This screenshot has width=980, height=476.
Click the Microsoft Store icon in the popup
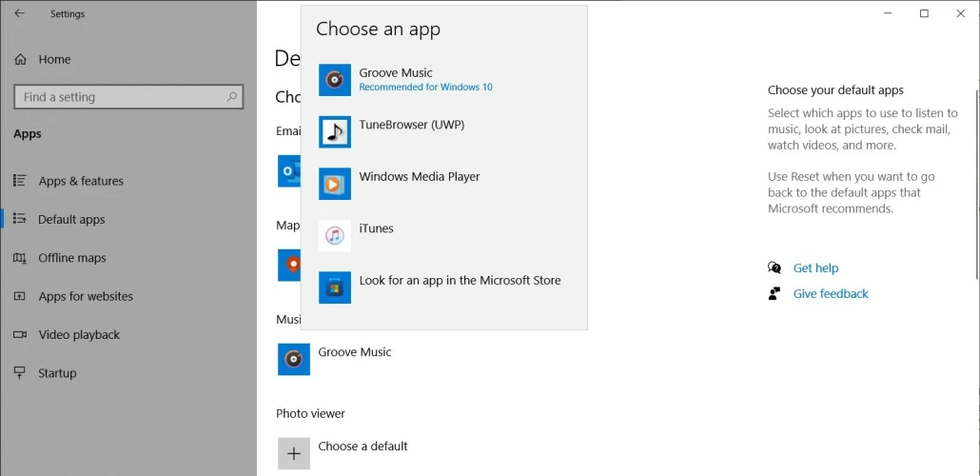pos(334,288)
